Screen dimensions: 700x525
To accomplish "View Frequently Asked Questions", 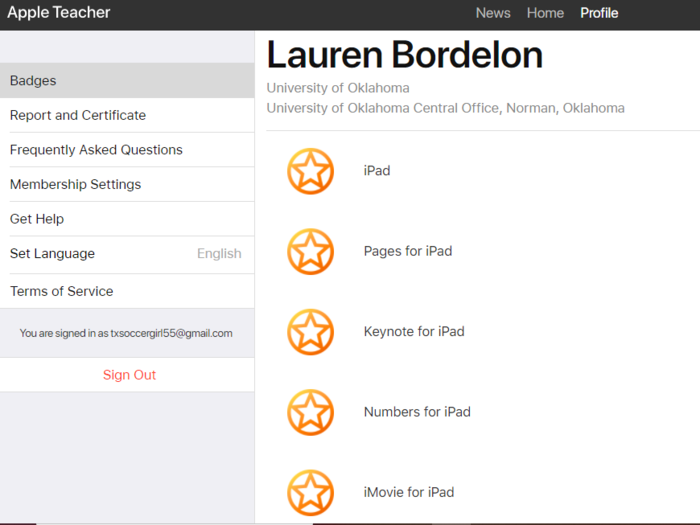I will (x=96, y=150).
